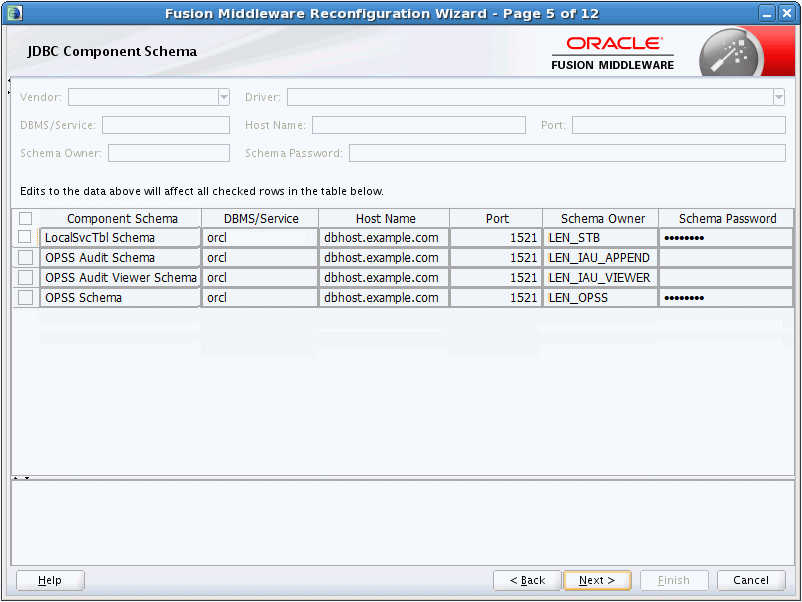Screen dimensions: 802x602
Task: Click the Schema Password input field
Action: pos(567,153)
